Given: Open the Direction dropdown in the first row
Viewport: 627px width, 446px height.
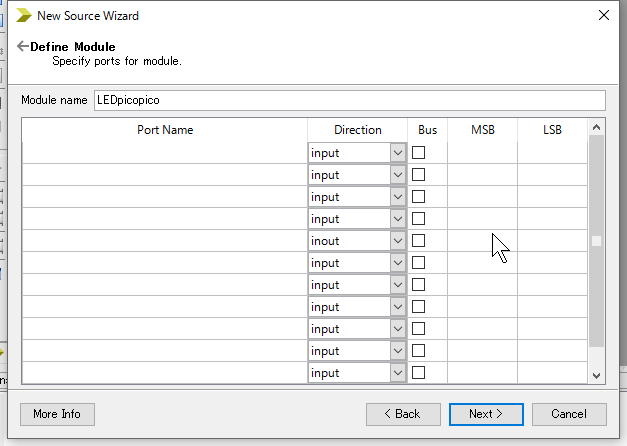Looking at the screenshot, I should (398, 153).
